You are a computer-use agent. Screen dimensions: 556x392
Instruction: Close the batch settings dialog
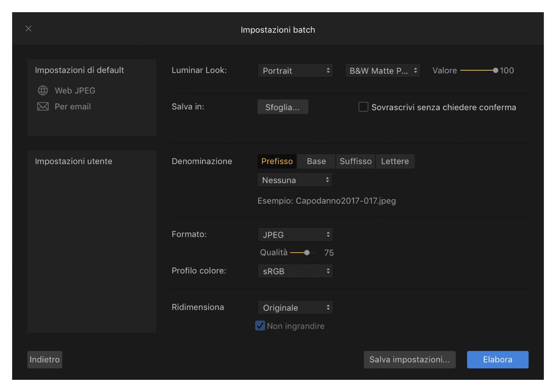tap(28, 28)
